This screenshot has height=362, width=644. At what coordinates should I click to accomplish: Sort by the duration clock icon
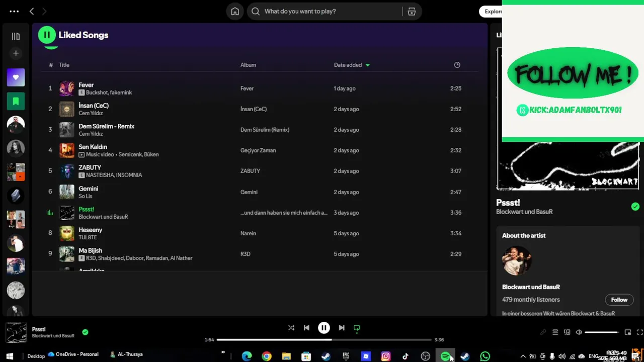tap(457, 65)
